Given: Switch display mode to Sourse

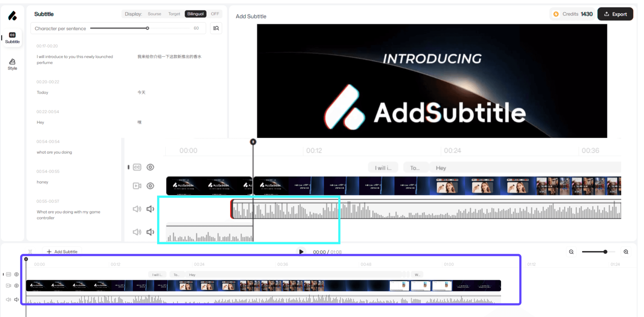Looking at the screenshot, I should point(154,14).
